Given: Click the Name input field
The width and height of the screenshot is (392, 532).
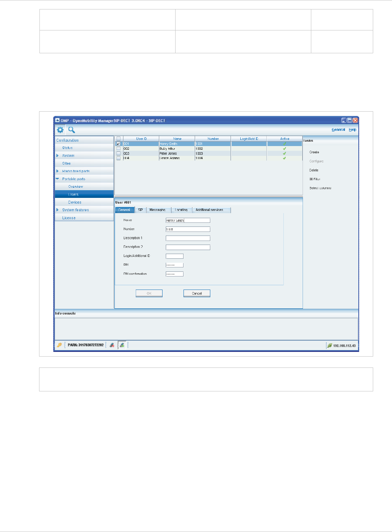Looking at the screenshot, I should coord(188,220).
